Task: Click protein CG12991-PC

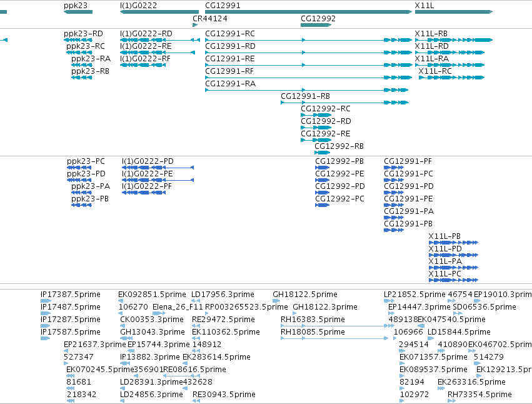Action: [x=394, y=180]
